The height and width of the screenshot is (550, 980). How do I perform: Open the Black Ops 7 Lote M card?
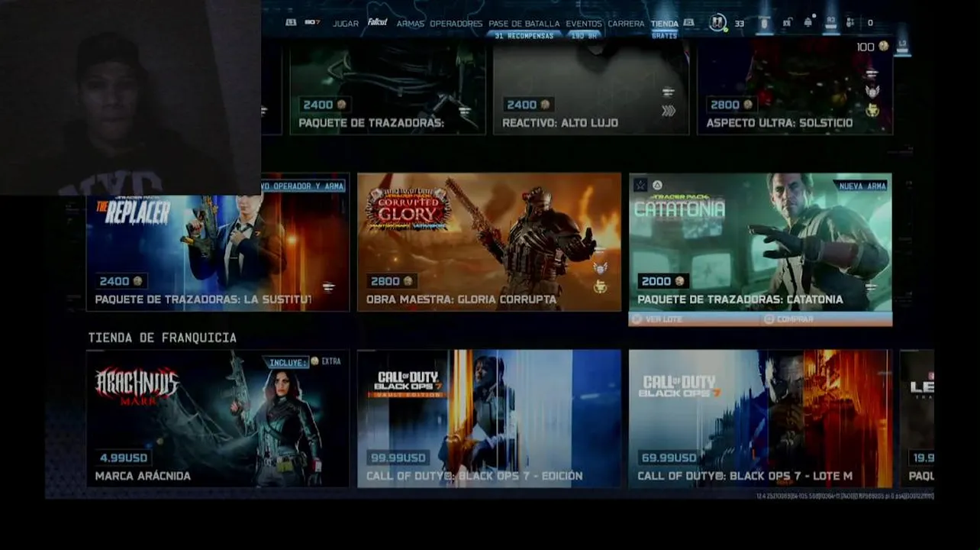[x=760, y=419]
